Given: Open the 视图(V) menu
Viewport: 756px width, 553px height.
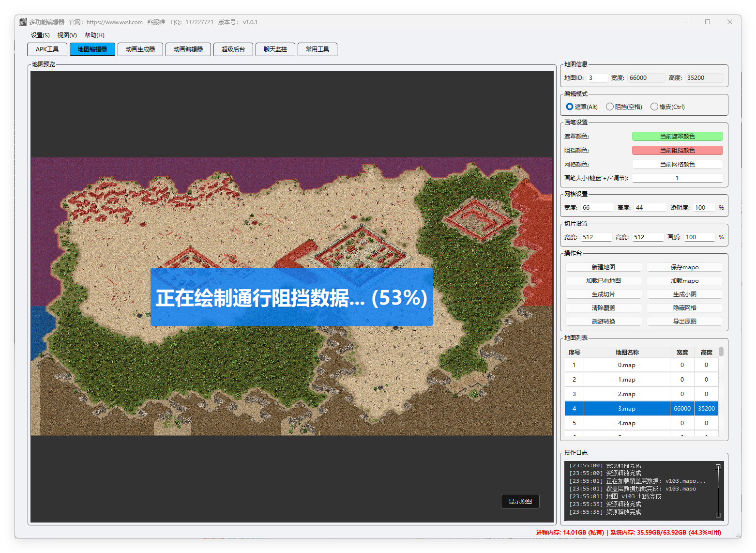Looking at the screenshot, I should click(x=67, y=35).
